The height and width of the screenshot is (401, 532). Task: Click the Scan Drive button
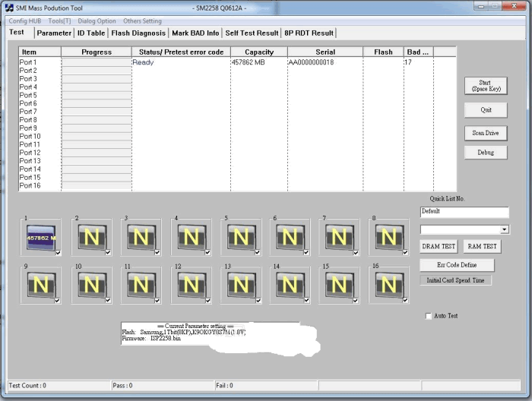(x=485, y=133)
